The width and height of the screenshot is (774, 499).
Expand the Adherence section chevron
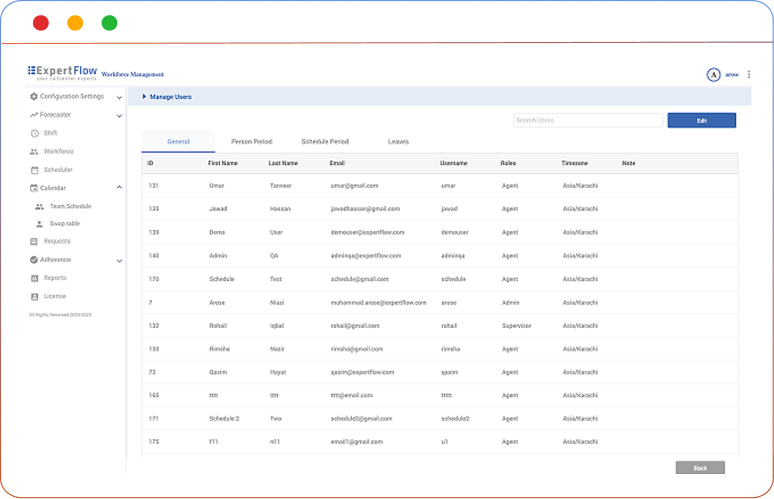(x=119, y=261)
